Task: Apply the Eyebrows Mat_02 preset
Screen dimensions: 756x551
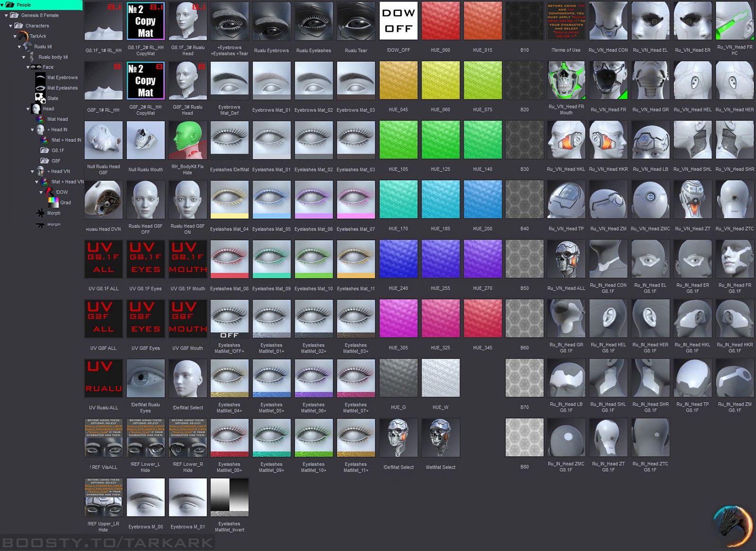Action: pos(314,80)
